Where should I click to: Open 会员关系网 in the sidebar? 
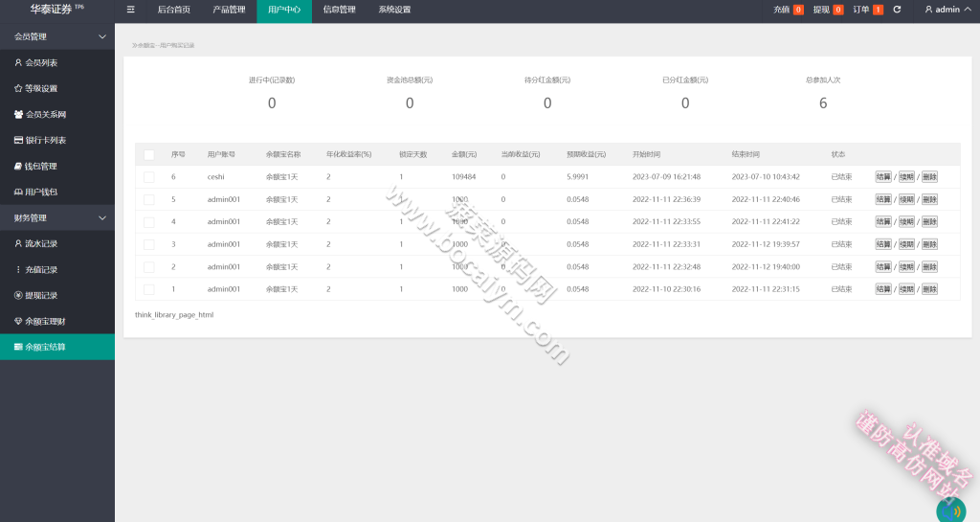click(x=57, y=114)
